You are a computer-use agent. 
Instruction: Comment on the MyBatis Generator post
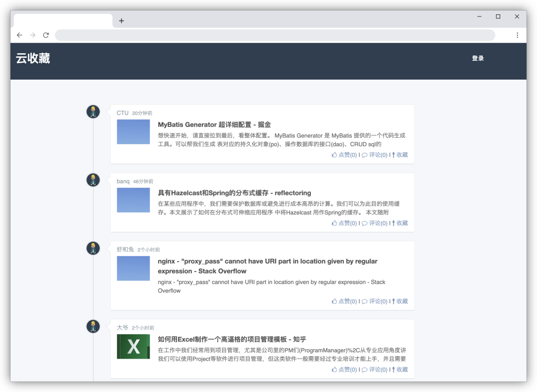point(375,155)
